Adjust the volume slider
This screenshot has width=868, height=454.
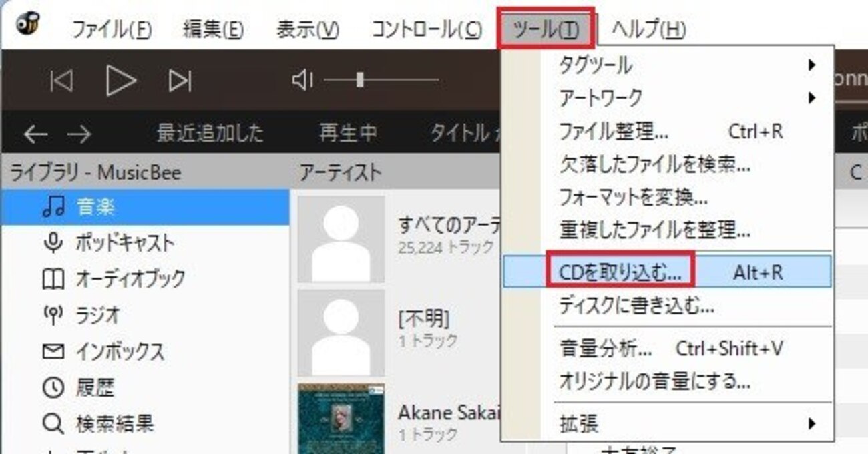click(x=381, y=81)
